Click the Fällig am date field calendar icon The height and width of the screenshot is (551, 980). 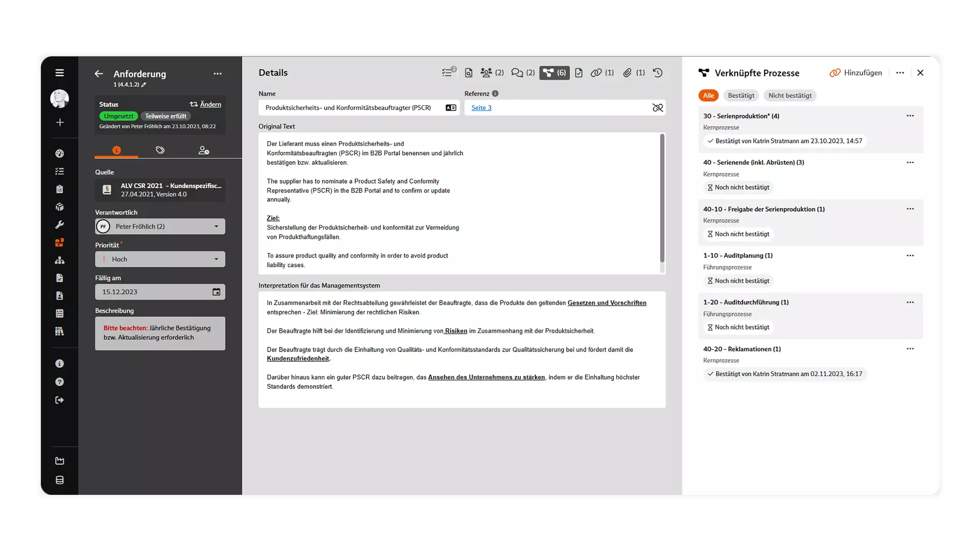pos(216,292)
